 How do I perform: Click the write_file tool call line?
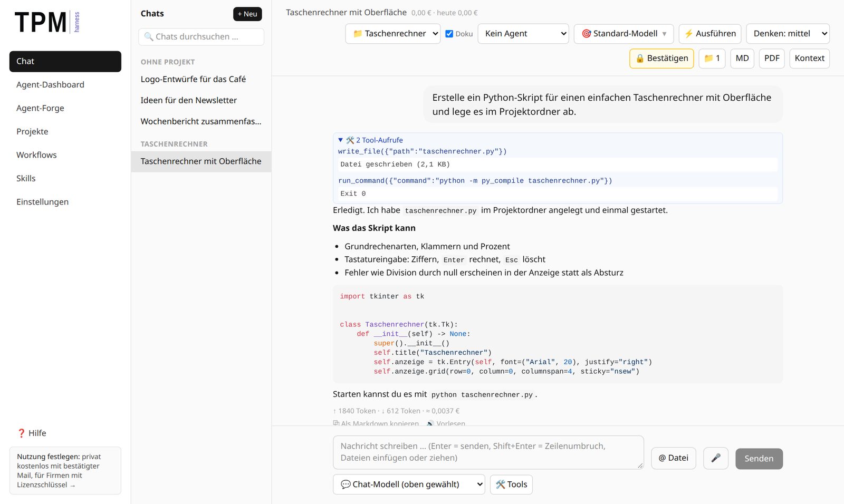pos(422,151)
